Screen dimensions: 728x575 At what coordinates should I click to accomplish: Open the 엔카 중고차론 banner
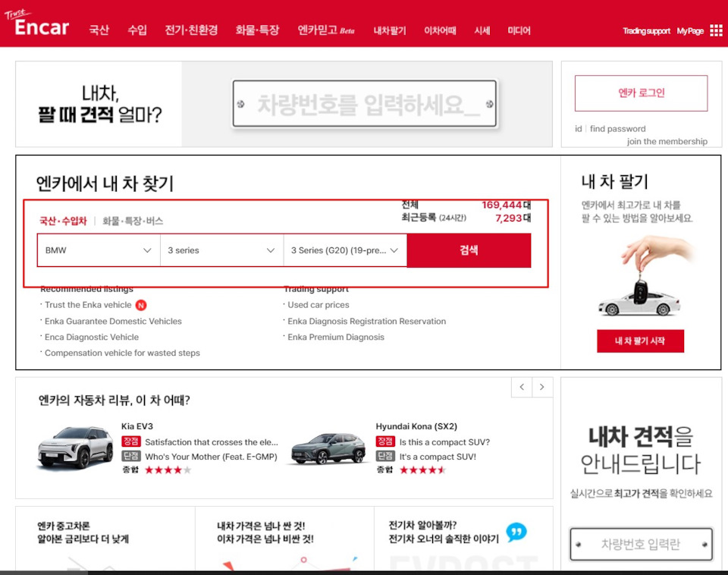pyautogui.click(x=105, y=539)
